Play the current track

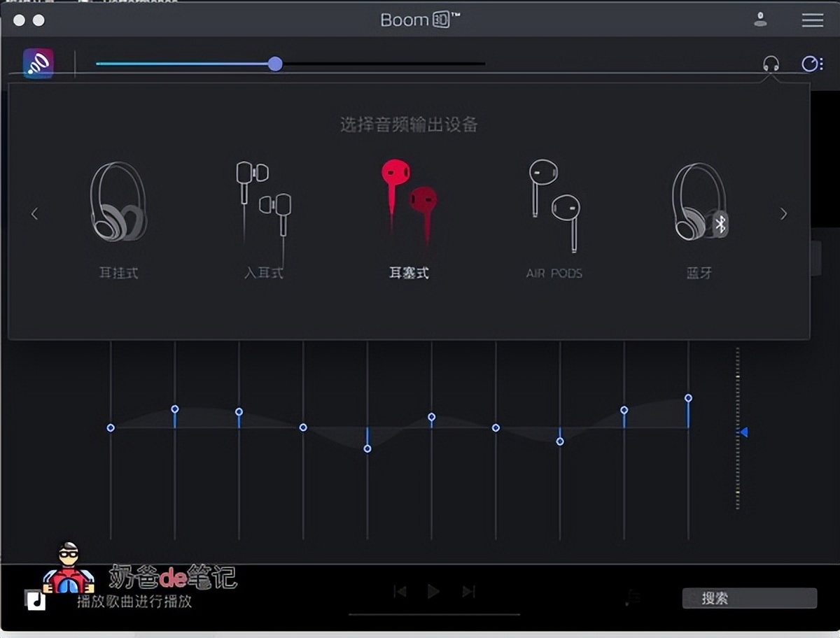pyautogui.click(x=433, y=591)
